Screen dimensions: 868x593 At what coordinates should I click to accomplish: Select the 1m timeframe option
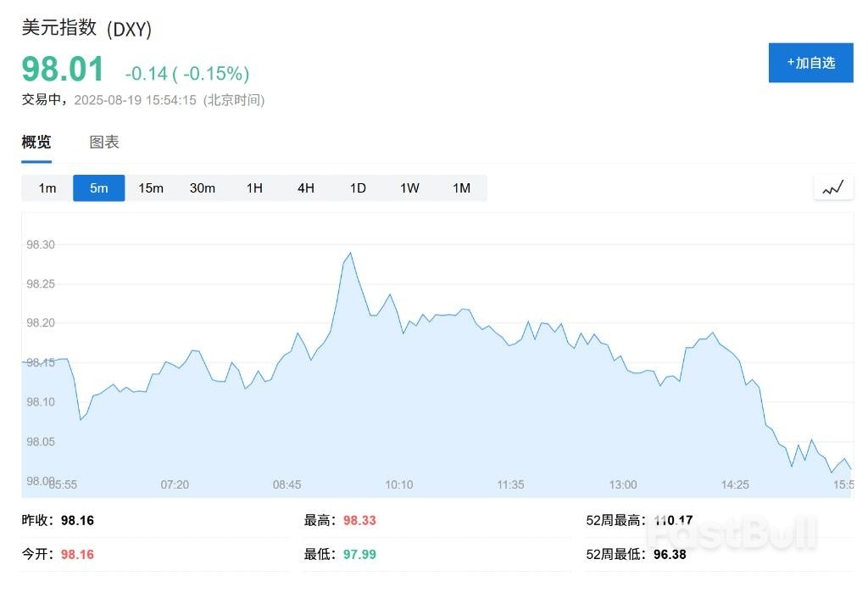tap(47, 187)
